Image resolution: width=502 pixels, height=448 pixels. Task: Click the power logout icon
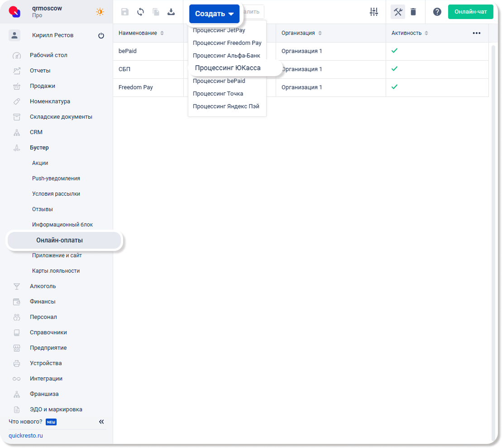tap(101, 36)
